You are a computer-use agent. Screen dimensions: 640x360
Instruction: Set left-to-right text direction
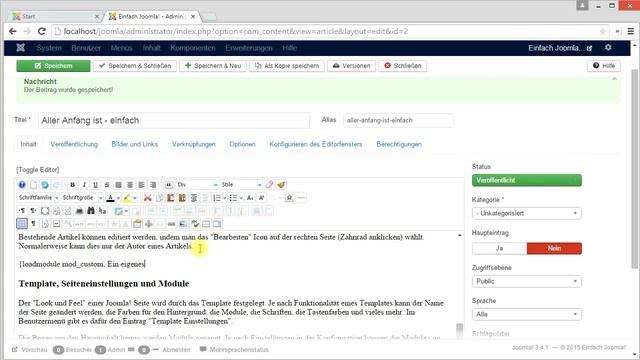tap(22, 211)
